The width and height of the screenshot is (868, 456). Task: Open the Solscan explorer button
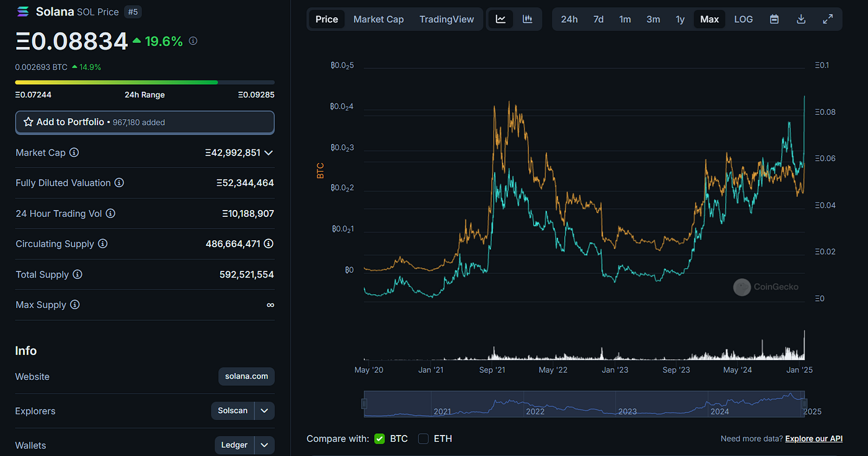(x=232, y=411)
